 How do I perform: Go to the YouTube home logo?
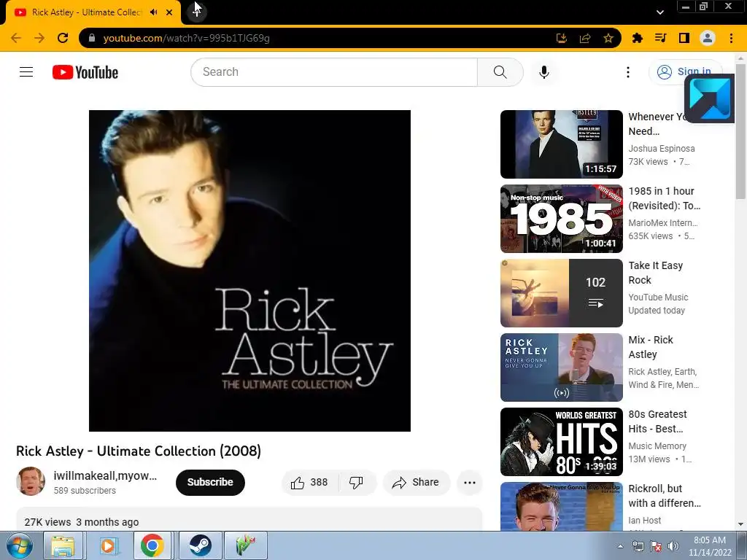click(85, 72)
